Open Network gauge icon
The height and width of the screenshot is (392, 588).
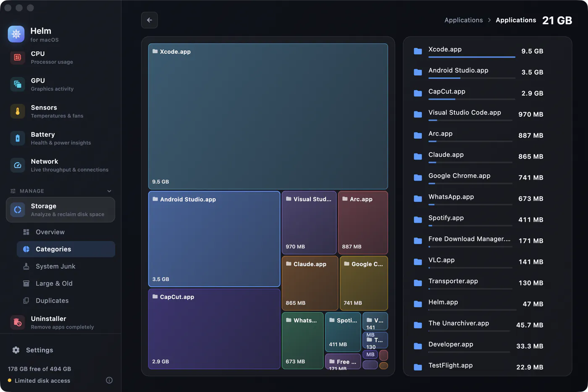tap(18, 165)
